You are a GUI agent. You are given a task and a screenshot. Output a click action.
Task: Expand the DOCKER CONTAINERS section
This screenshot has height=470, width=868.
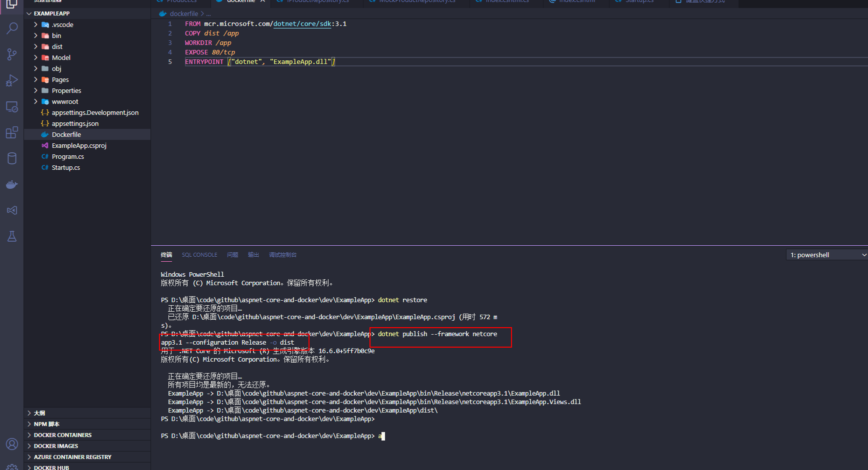(x=87, y=435)
